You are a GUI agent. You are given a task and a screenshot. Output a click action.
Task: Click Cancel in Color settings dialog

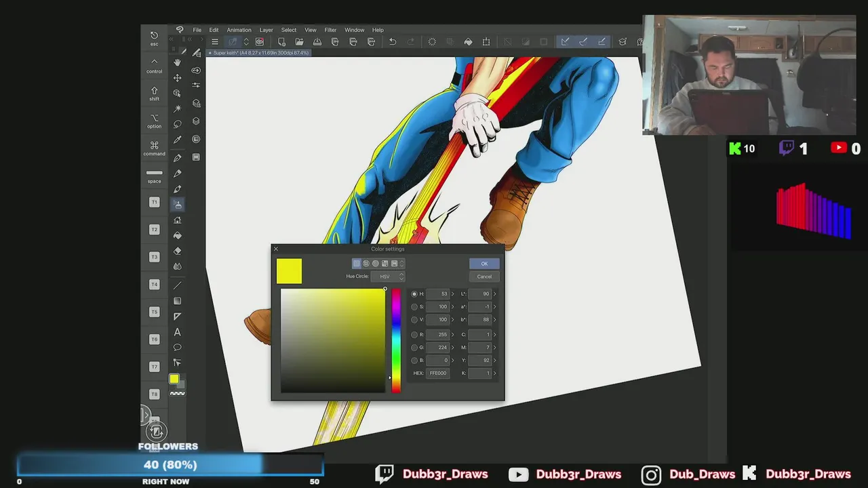point(484,277)
